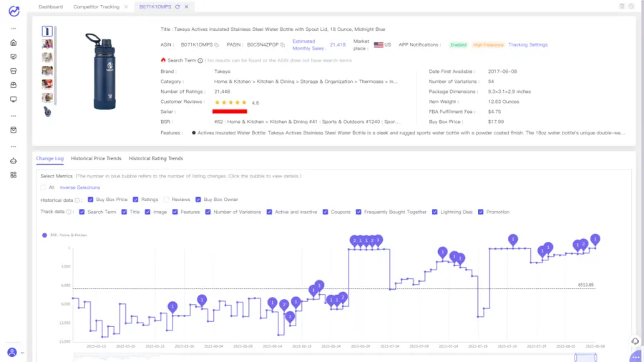644x362 pixels.
Task: Click the 6513.89 average line label
Action: 585,285
